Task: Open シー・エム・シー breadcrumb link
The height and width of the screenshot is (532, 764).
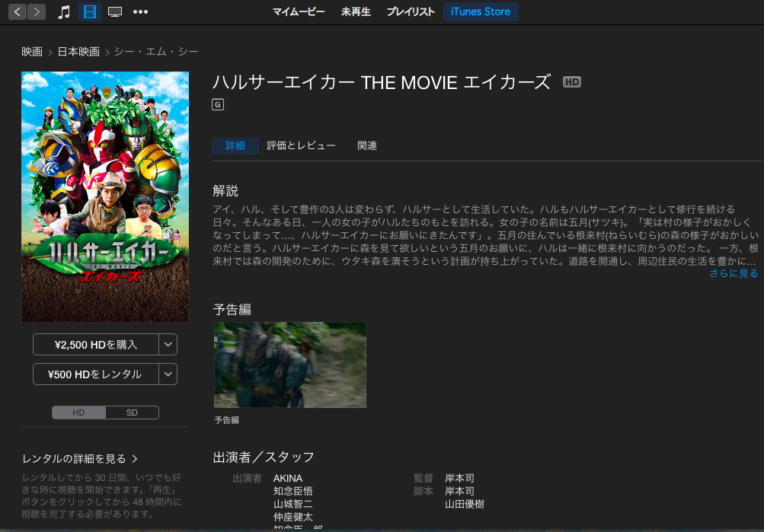Action: coord(156,52)
